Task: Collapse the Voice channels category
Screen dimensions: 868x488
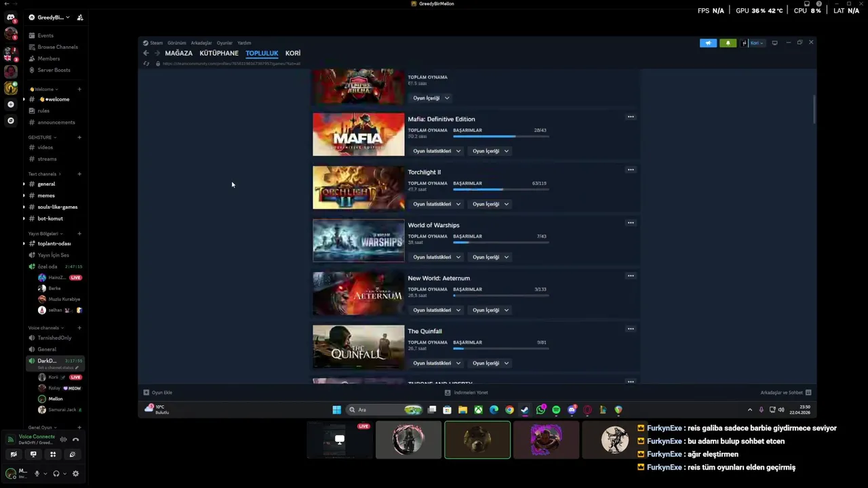Action: (45, 328)
